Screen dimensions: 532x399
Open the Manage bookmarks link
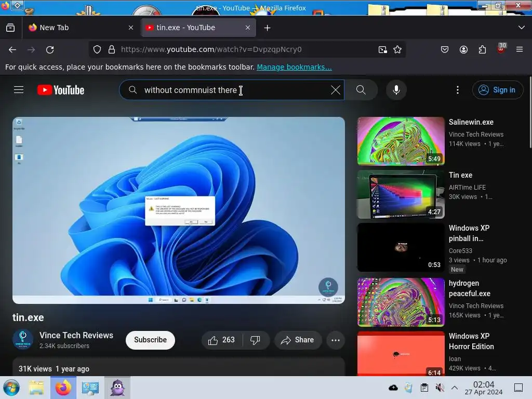294,67
